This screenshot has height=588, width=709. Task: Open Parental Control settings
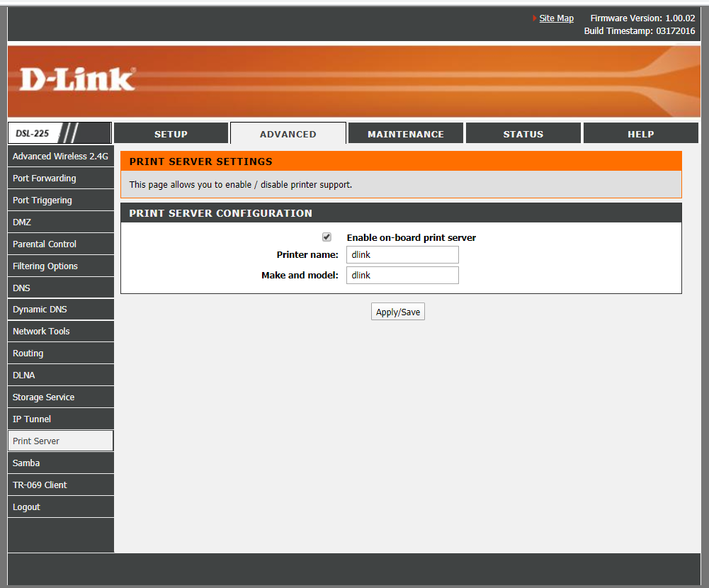(x=61, y=244)
